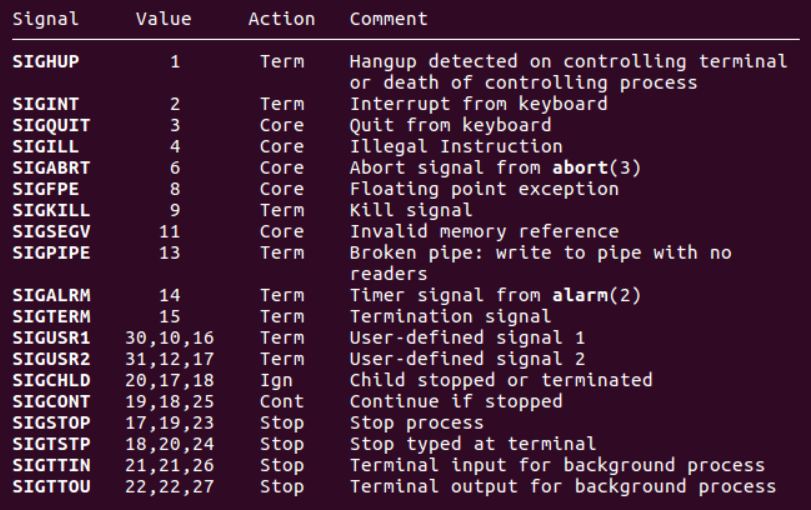Click SIGPIPE value 13
811x510 pixels.
(170, 253)
